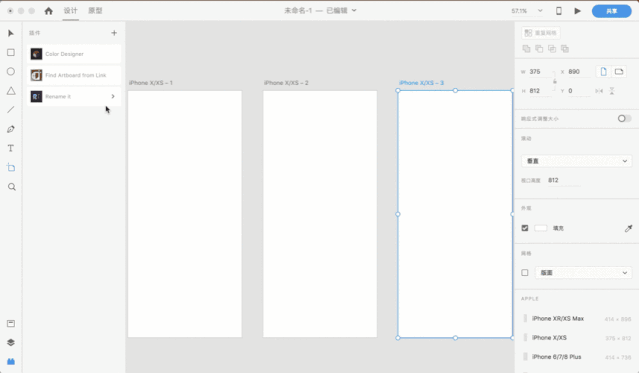Select artboard title iPhone X/XS – 1
Viewport: 639px width, 373px height.
tap(151, 83)
